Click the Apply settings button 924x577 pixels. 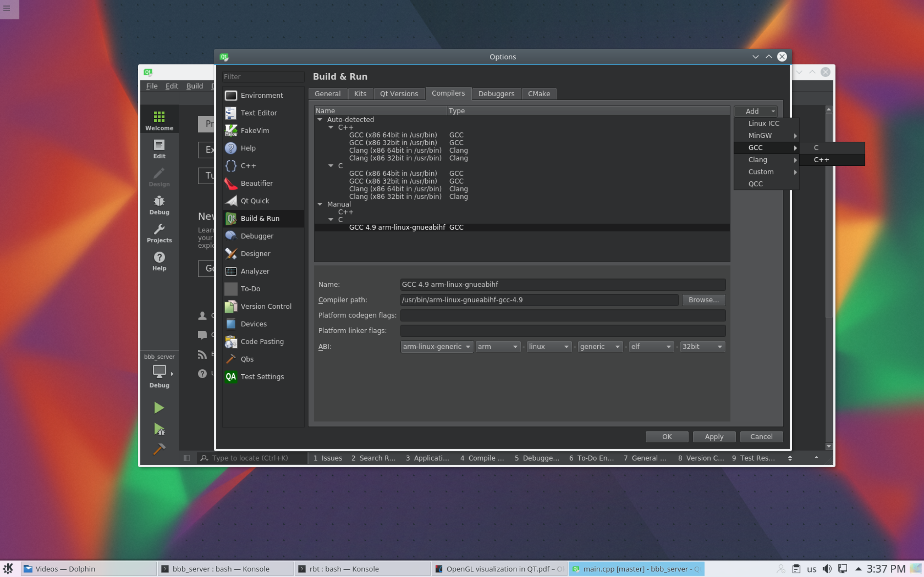714,436
